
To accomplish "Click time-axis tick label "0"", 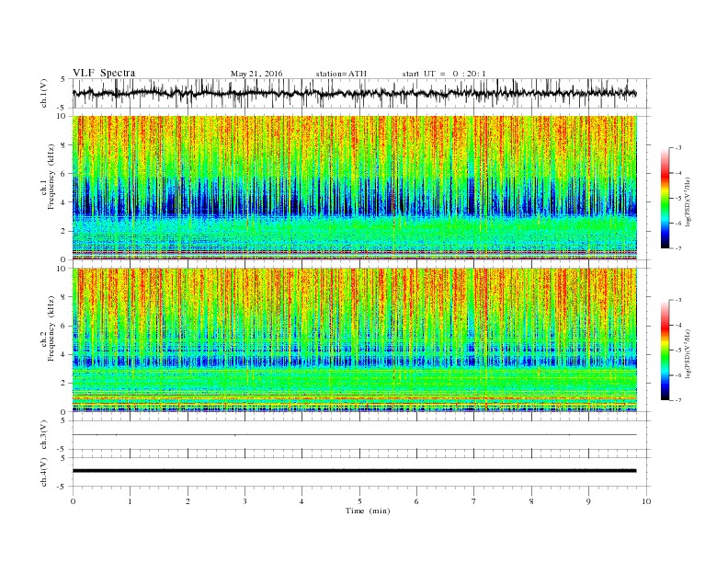I will [x=73, y=501].
